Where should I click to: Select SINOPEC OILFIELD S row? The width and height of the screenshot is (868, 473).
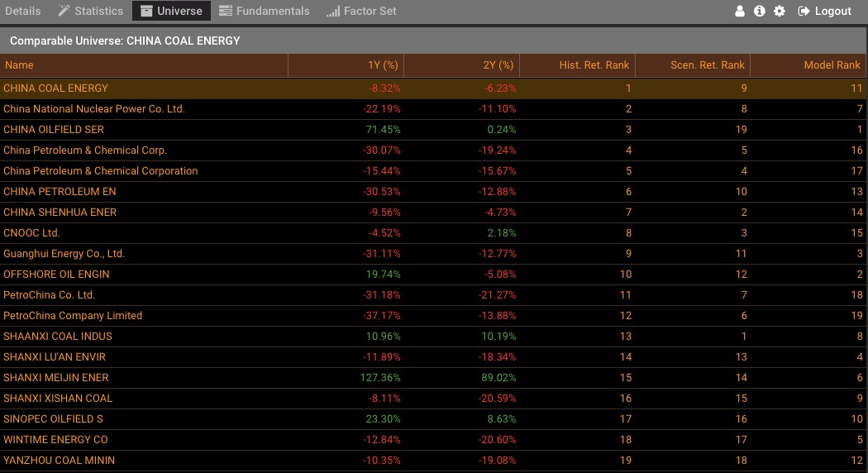(434, 419)
